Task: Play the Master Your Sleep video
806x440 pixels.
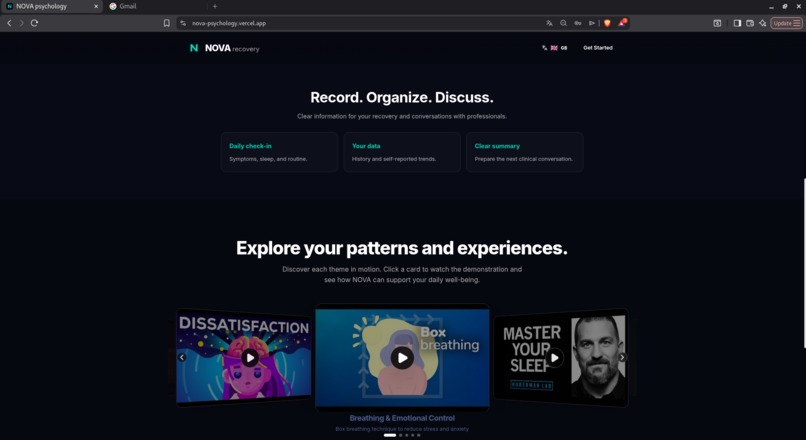Action: [555, 358]
